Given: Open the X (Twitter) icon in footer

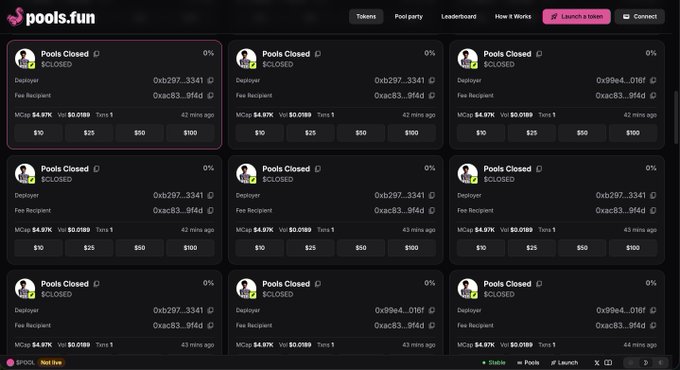Looking at the screenshot, I should pos(597,363).
